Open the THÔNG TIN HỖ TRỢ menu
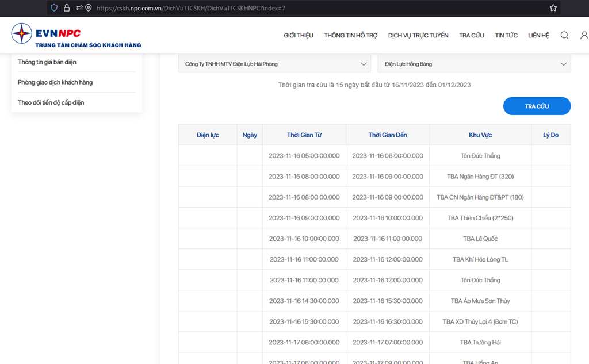Screen dimensions: 589x364 [x=351, y=35]
